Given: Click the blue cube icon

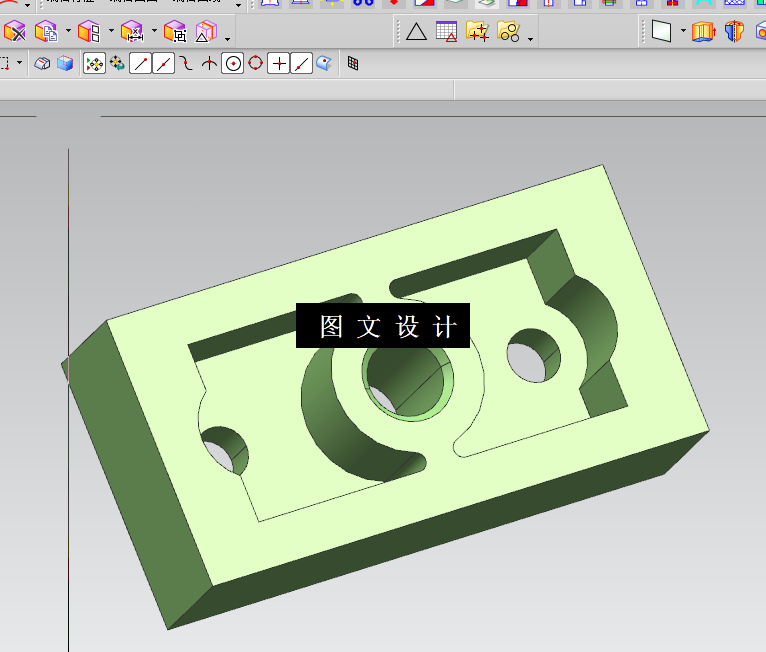Looking at the screenshot, I should [65, 63].
